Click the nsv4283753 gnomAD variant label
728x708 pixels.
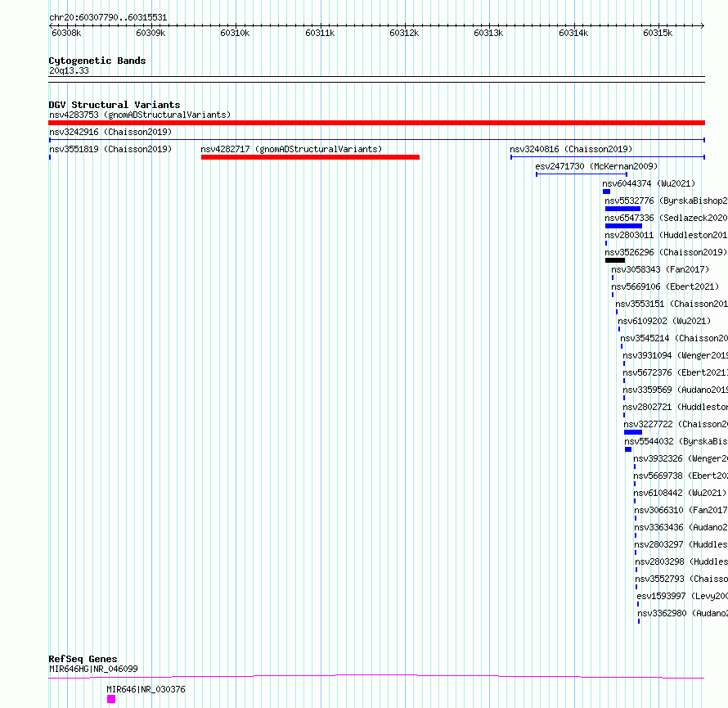point(140,115)
